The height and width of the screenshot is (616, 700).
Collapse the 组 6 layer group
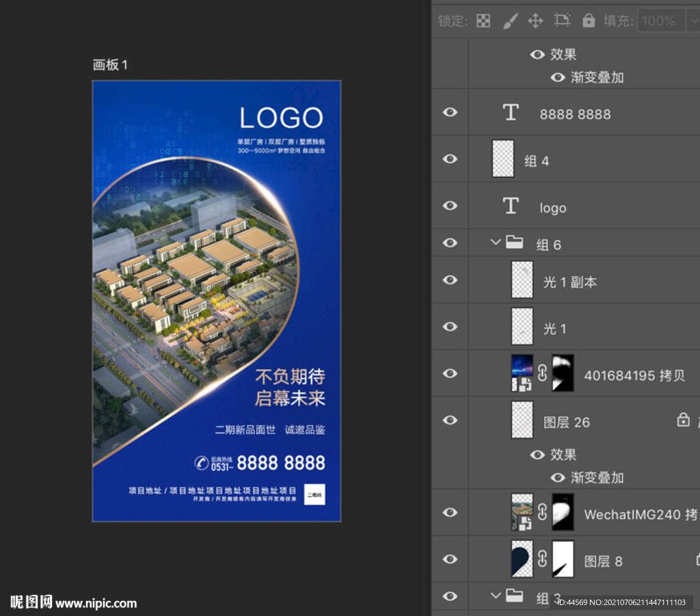(x=496, y=243)
